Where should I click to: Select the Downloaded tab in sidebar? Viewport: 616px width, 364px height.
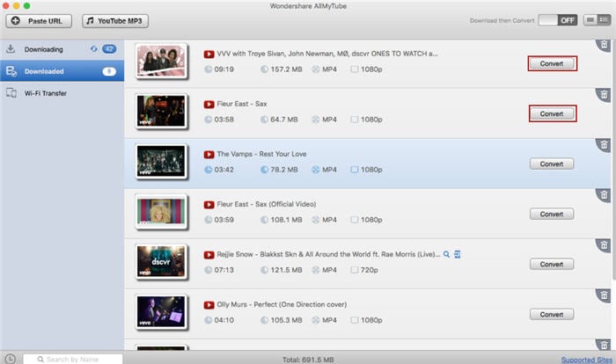pyautogui.click(x=62, y=71)
